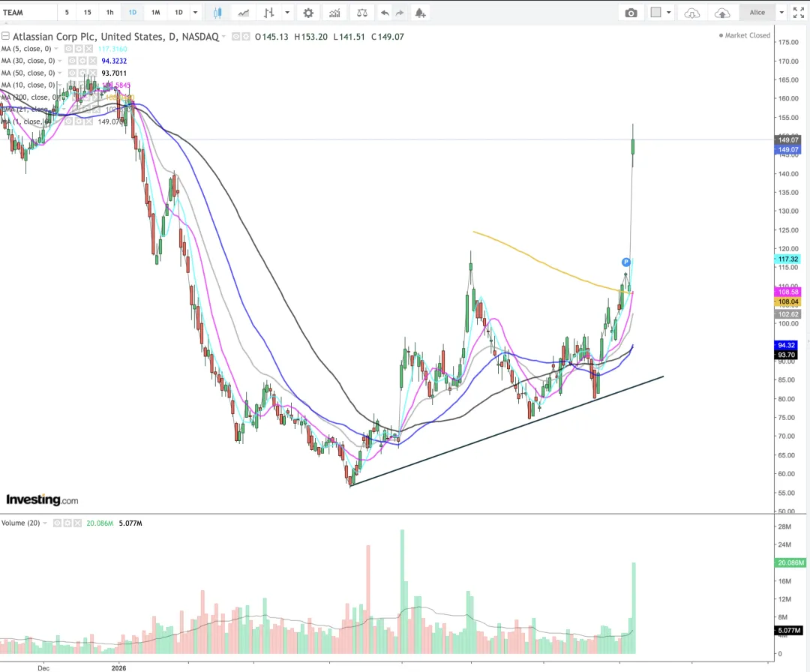The height and width of the screenshot is (672, 810).
Task: Open the MA (50, close, 0) dropdown
Action: click(x=60, y=73)
